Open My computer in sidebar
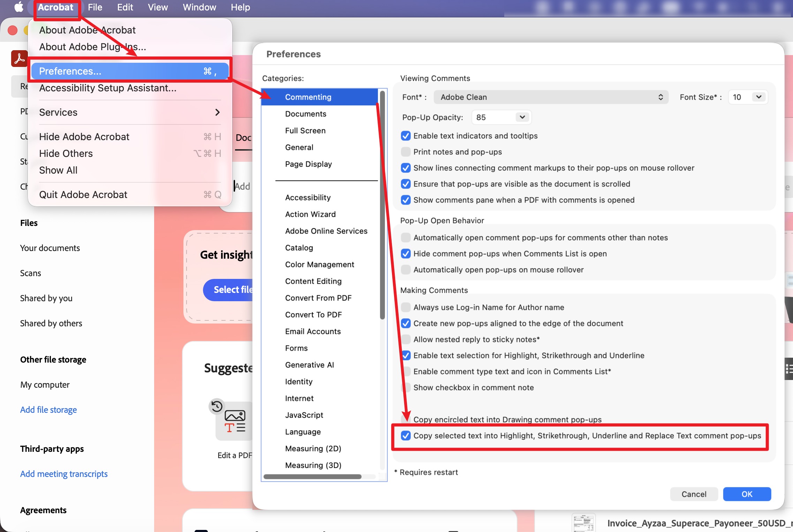Image resolution: width=793 pixels, height=532 pixels. tap(45, 385)
